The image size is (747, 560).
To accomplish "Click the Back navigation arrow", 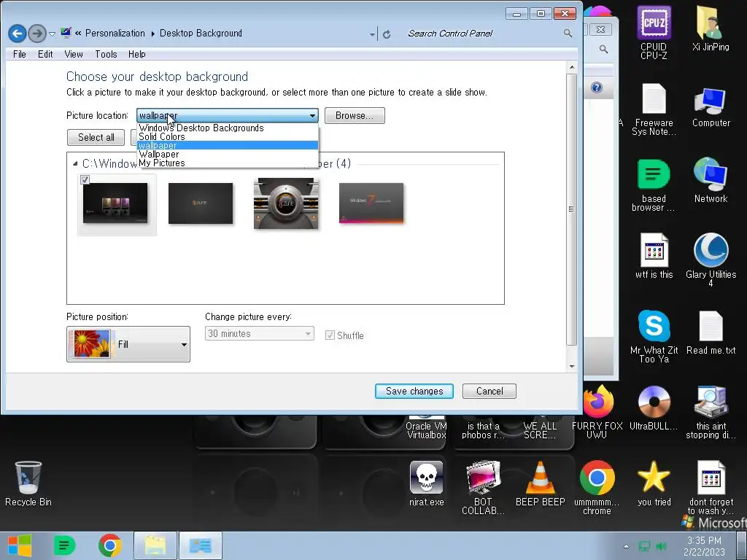I will pyautogui.click(x=18, y=34).
